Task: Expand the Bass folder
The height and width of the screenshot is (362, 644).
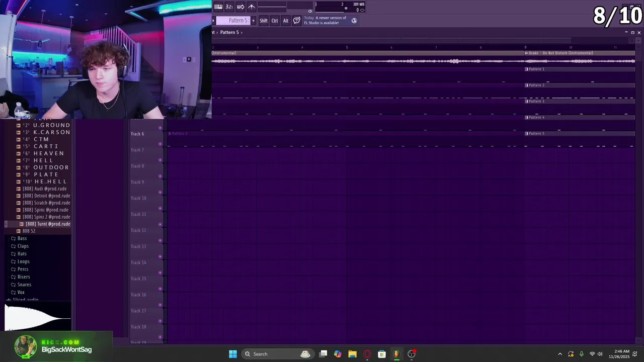Action: point(19,238)
